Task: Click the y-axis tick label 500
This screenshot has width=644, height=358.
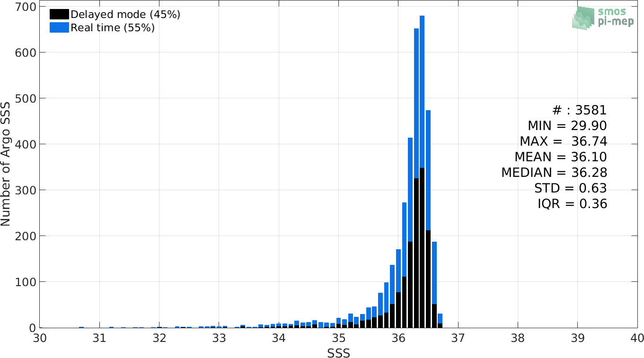Action: coord(26,98)
